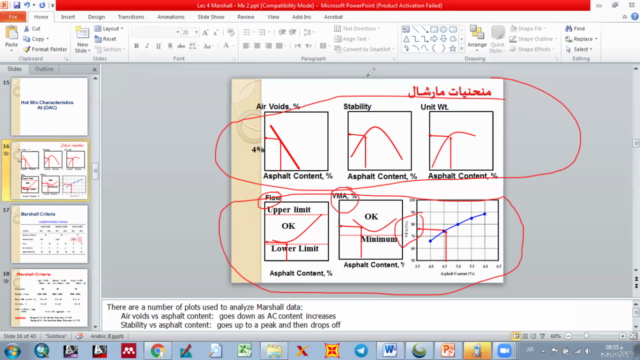The height and width of the screenshot is (360, 640).
Task: Click Increase Font Size icon
Action: (206, 32)
